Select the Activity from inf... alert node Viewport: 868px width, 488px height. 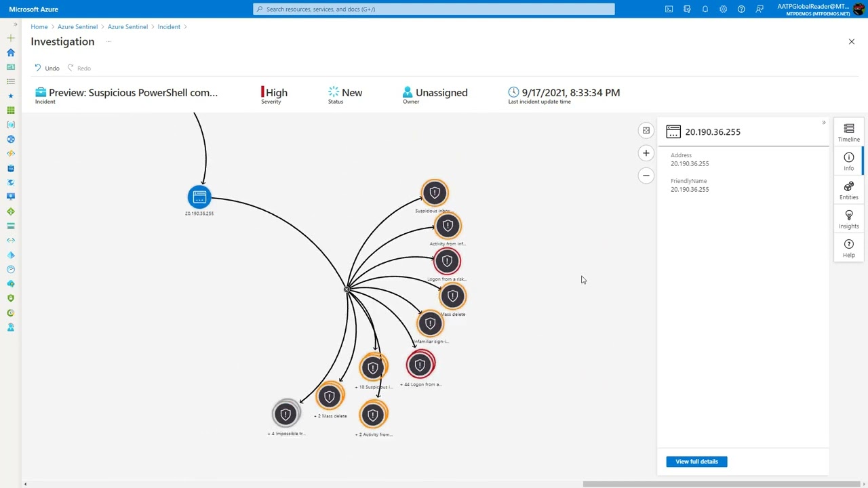click(x=448, y=226)
